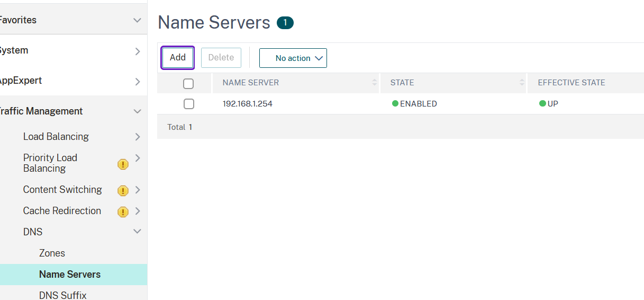Click the Content Switching warning icon

tap(123, 190)
